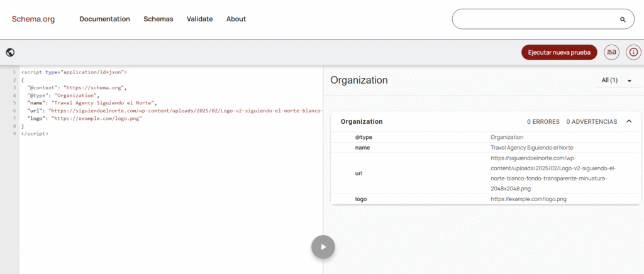Open the Documentation menu
This screenshot has width=644, height=274.
click(x=104, y=19)
